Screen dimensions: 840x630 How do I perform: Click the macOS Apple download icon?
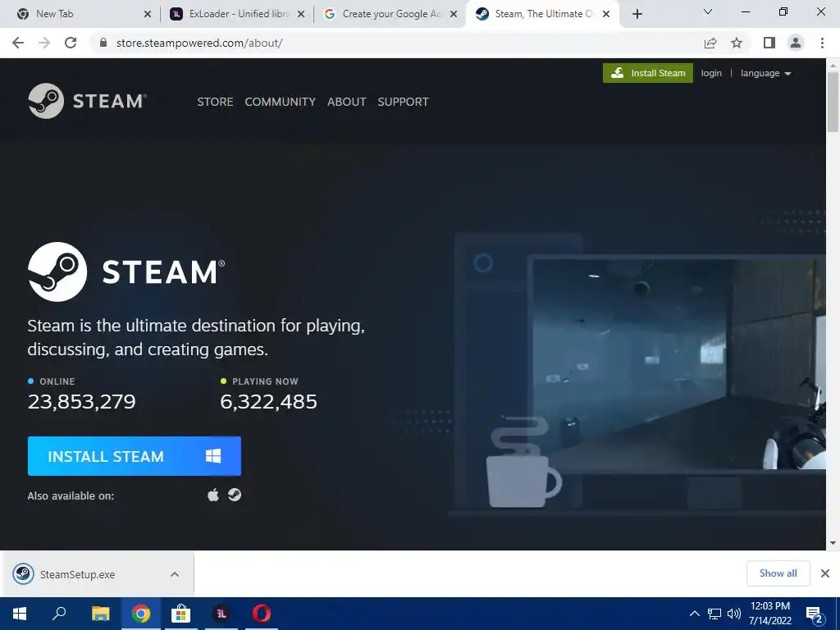pyautogui.click(x=213, y=495)
